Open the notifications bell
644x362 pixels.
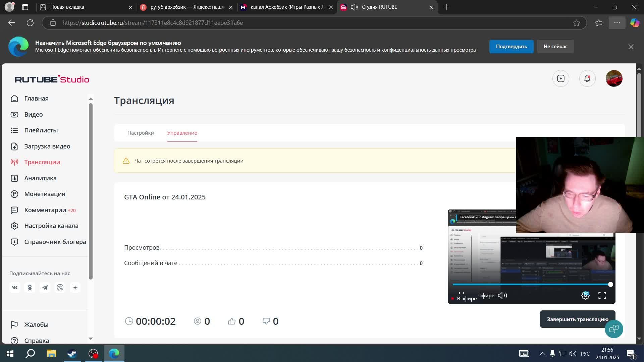coord(587,78)
